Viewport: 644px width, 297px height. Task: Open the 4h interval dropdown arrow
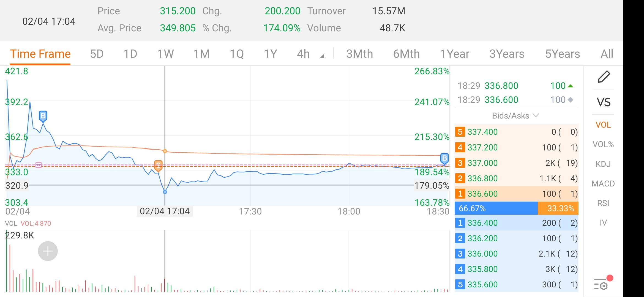click(322, 56)
